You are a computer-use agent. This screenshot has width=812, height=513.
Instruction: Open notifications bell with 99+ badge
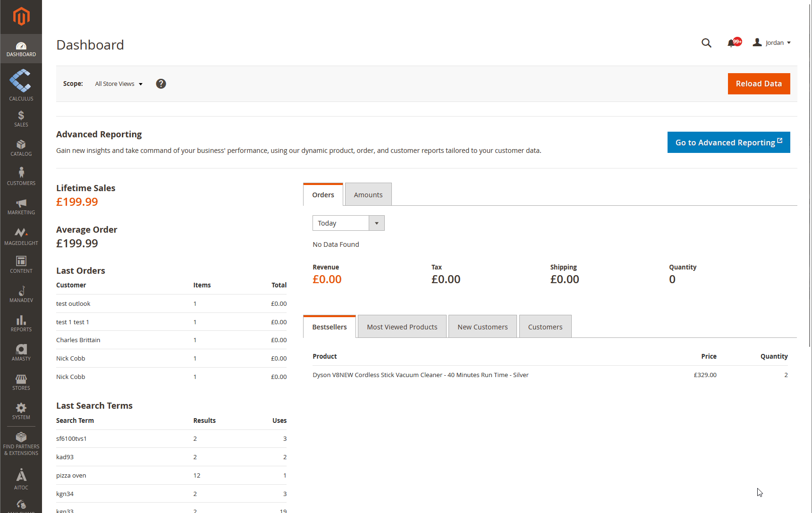732,43
